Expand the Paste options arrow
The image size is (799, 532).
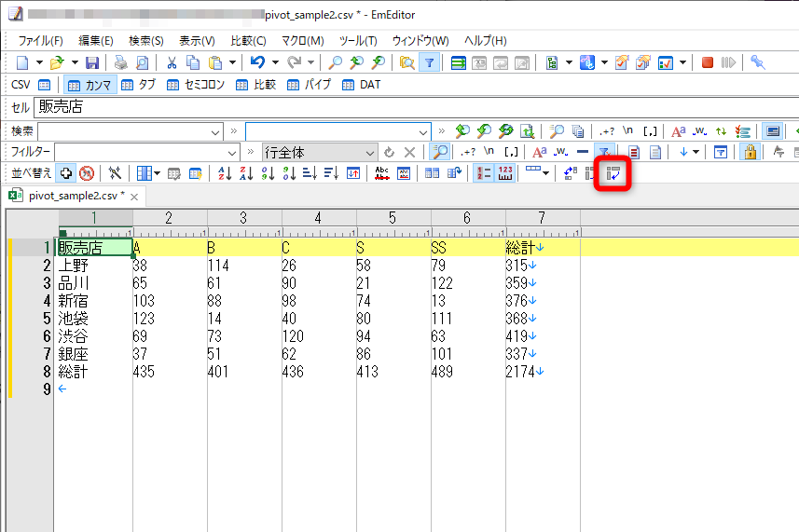232,62
